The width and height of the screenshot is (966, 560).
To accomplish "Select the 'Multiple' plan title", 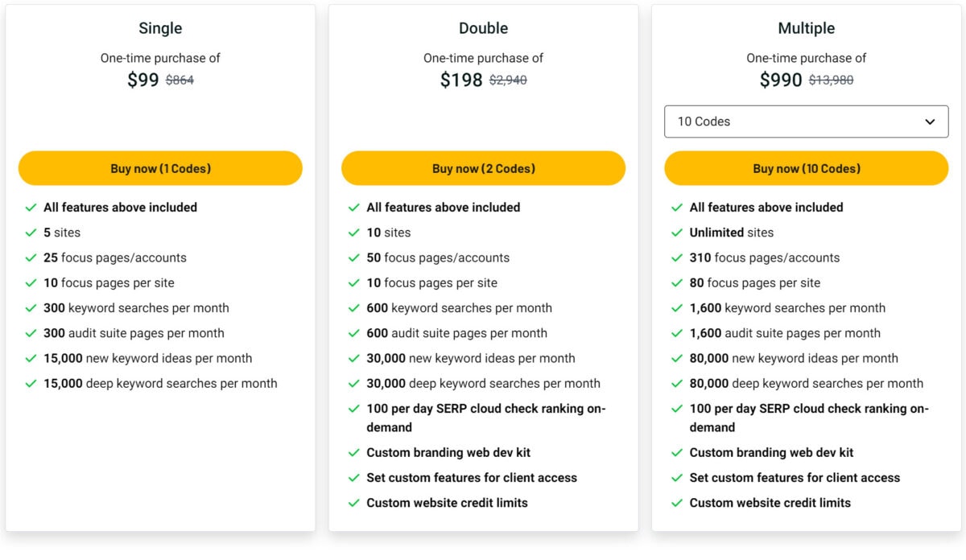I will pos(806,27).
